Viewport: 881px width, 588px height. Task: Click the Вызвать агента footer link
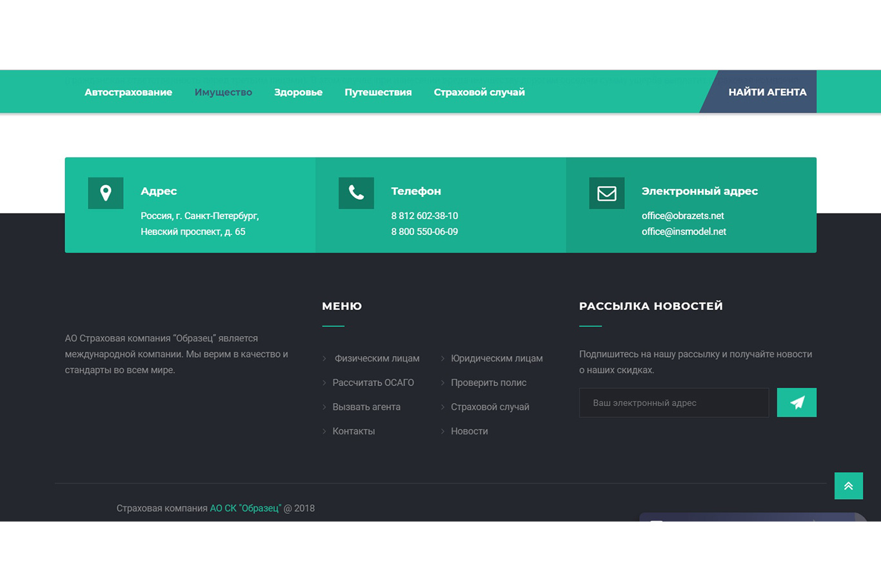(x=366, y=407)
